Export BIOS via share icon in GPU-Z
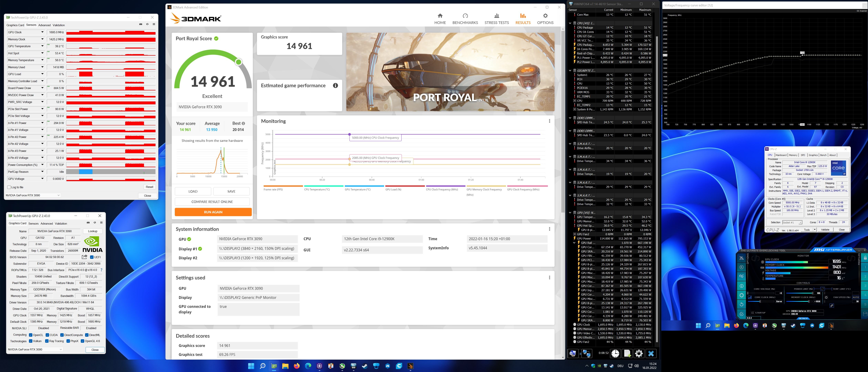This screenshot has width=868, height=372. point(85,257)
